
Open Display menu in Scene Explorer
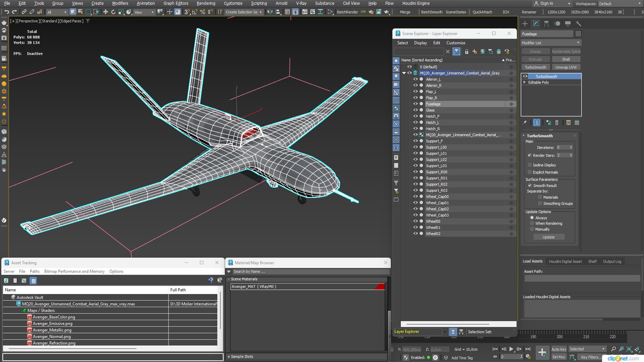(420, 43)
